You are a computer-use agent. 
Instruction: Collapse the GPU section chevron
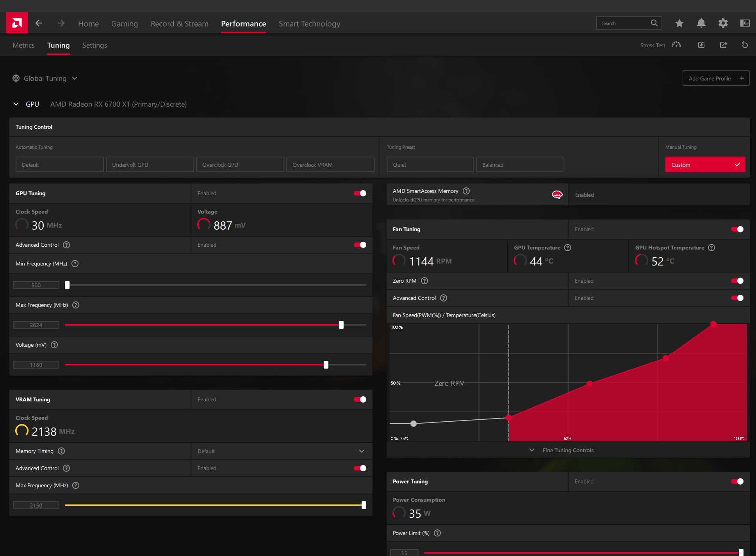tap(16, 104)
